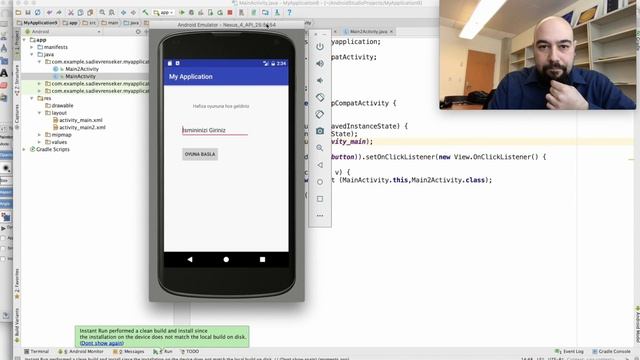Select MainActivity in project tree
The image size is (640, 360).
pyautogui.click(x=80, y=76)
